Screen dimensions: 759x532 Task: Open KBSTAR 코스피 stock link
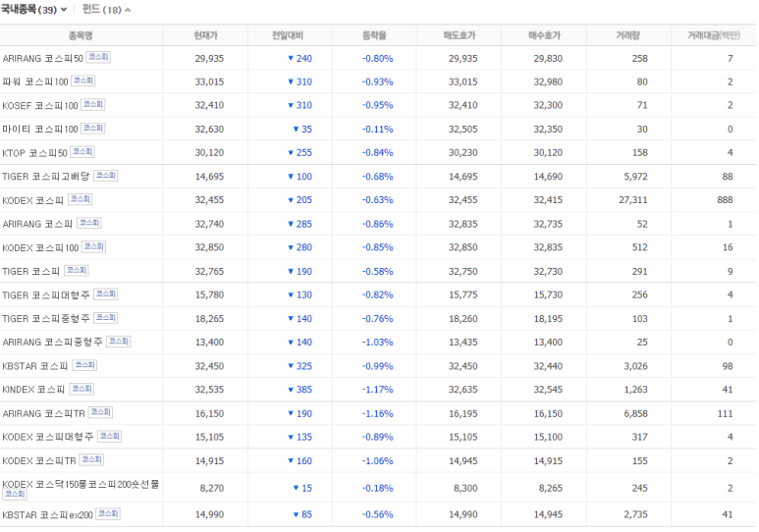coord(35,366)
